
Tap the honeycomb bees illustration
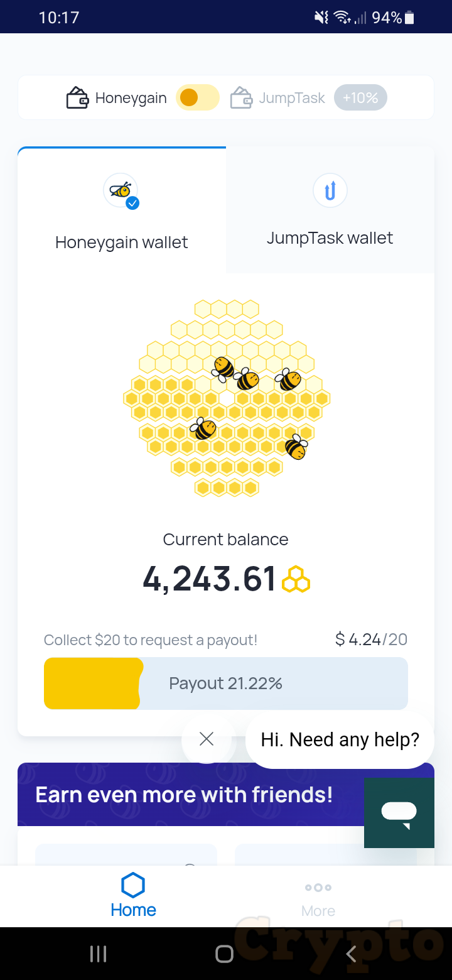pyautogui.click(x=226, y=398)
